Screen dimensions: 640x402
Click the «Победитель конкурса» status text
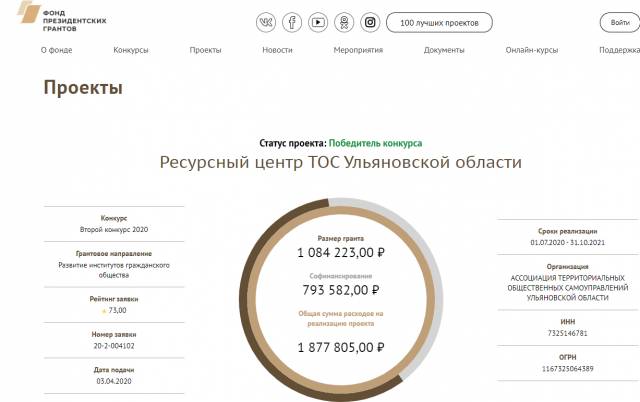pos(375,143)
